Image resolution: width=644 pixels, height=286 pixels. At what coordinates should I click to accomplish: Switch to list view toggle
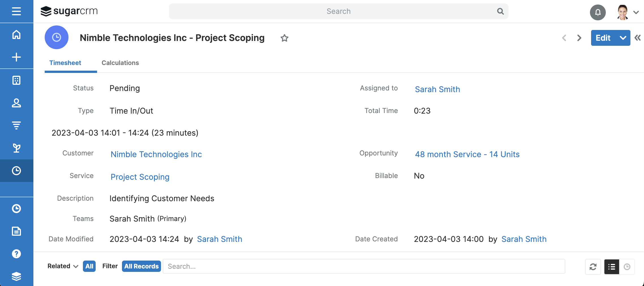click(x=612, y=267)
